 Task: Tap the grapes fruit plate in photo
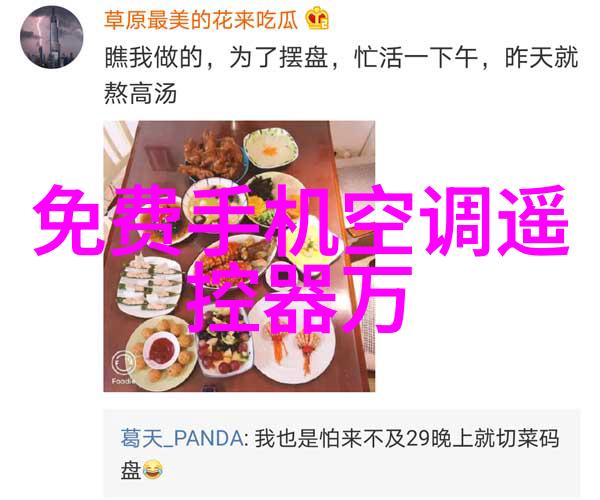[x=223, y=344]
